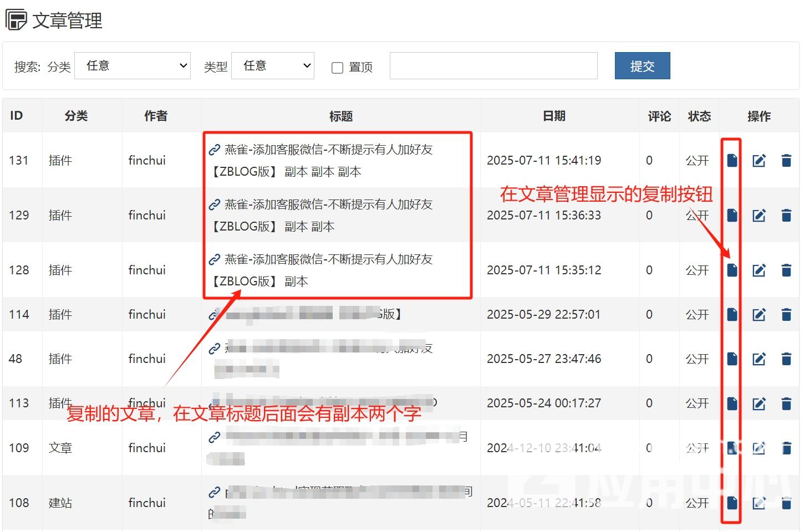804x532 pixels.
Task: Delete the article with ID 128
Action: pyautogui.click(x=786, y=270)
